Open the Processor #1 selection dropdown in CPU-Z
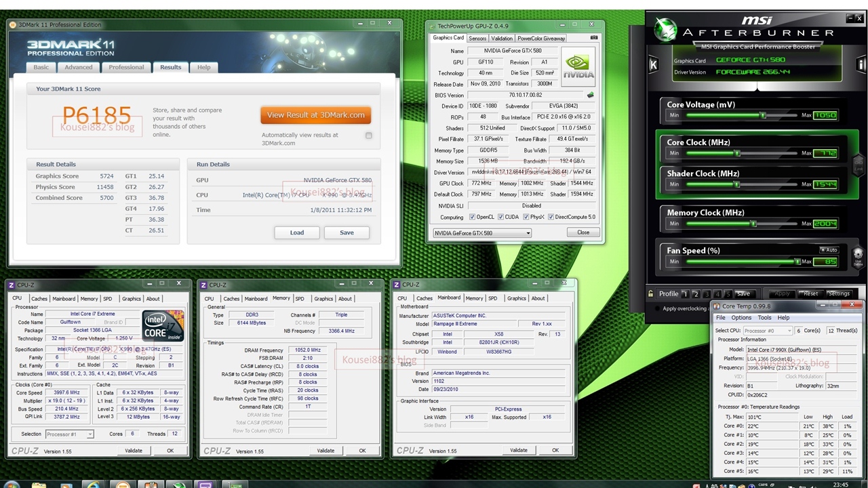 coord(71,434)
